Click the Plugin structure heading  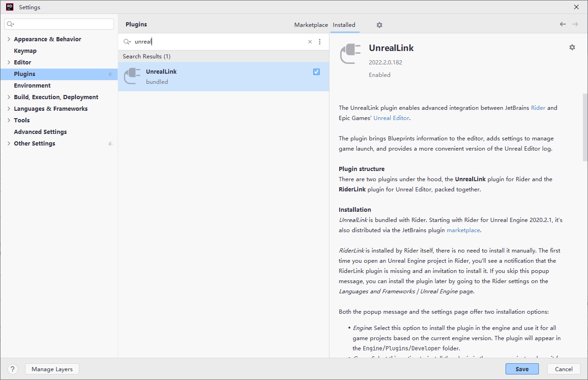click(361, 169)
